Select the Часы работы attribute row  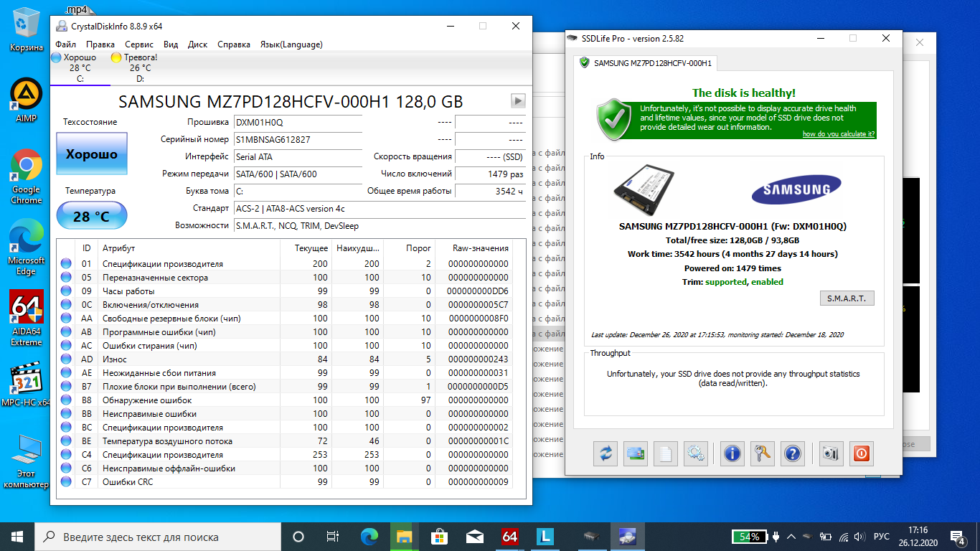(x=285, y=291)
